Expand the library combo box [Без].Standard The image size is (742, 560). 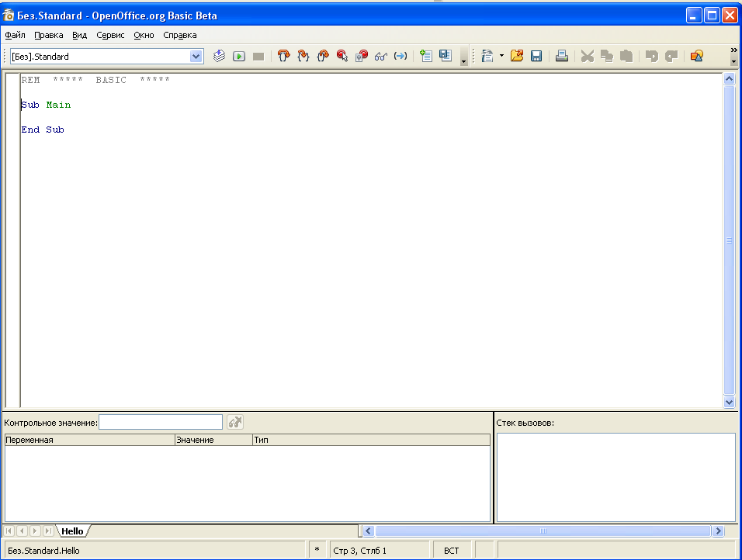(196, 57)
